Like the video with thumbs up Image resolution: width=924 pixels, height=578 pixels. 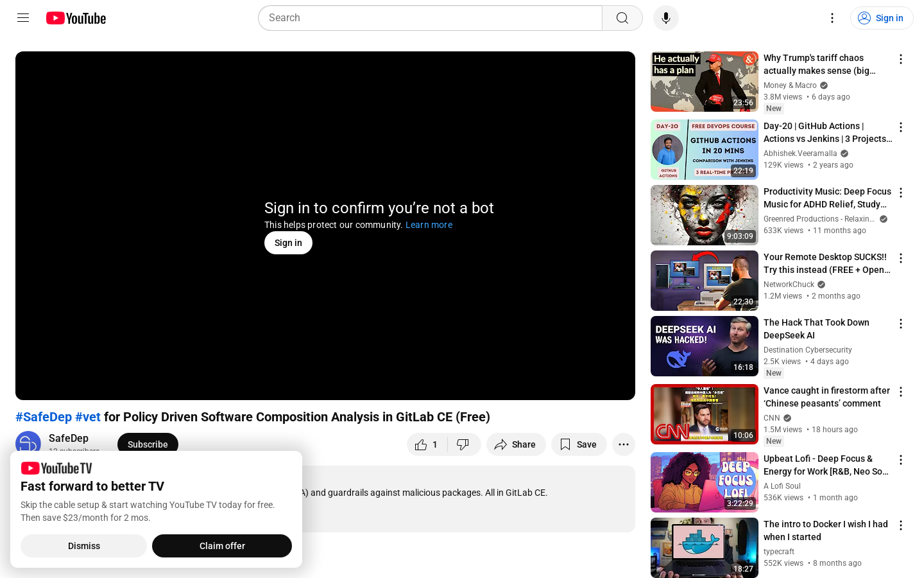(x=427, y=444)
